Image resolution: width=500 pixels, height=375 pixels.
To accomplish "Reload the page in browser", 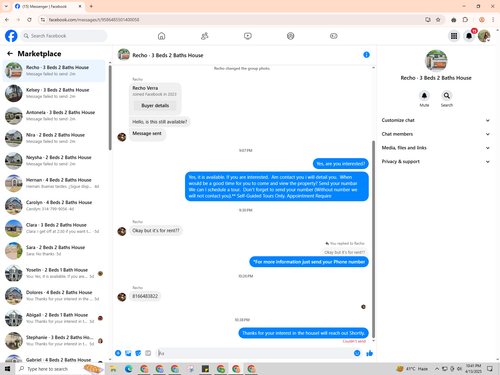I will [29, 20].
